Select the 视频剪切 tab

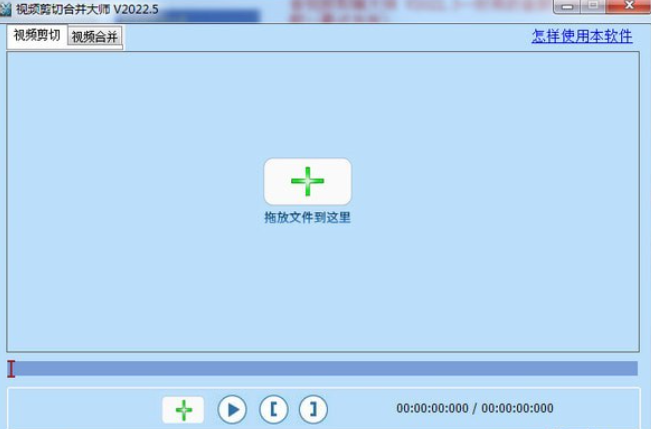(x=37, y=35)
